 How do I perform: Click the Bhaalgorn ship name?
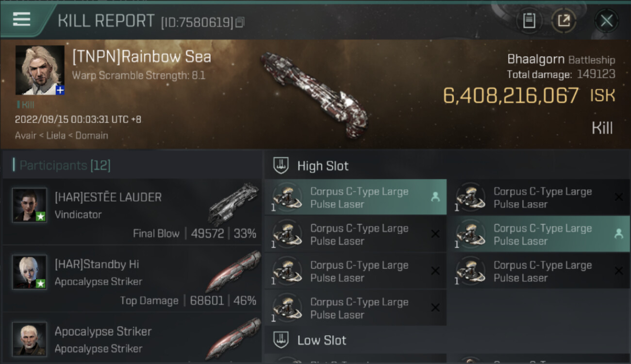tap(535, 60)
